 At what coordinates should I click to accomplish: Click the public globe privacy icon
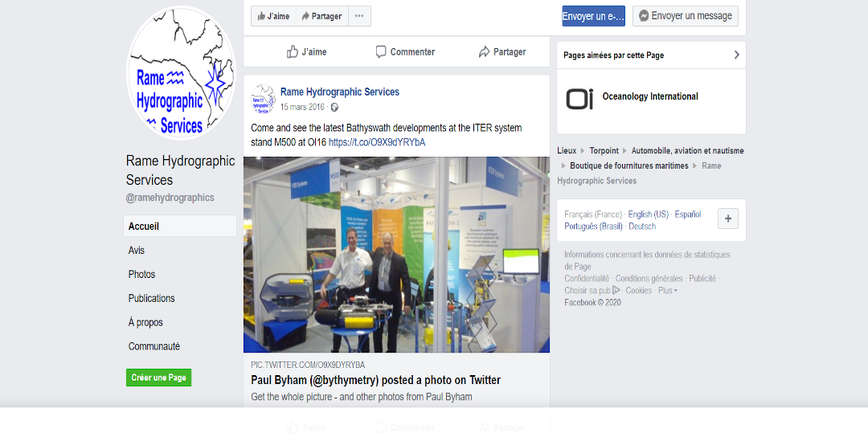(x=334, y=108)
